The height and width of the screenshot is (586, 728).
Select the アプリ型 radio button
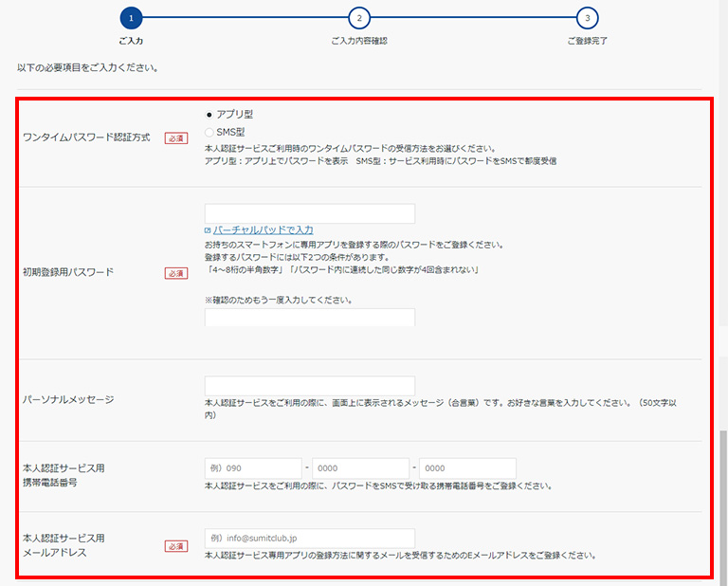[209, 115]
